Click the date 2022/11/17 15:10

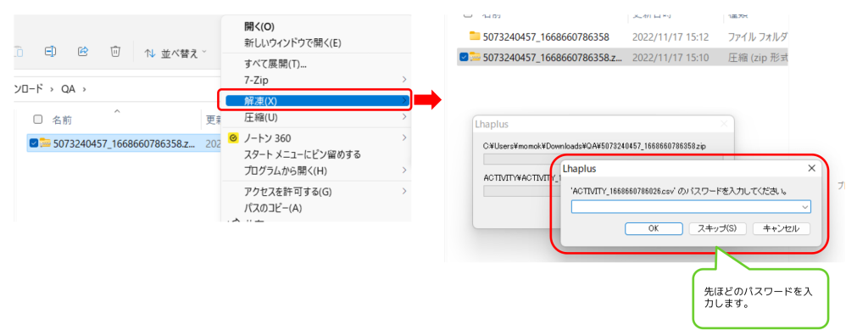tap(670, 57)
